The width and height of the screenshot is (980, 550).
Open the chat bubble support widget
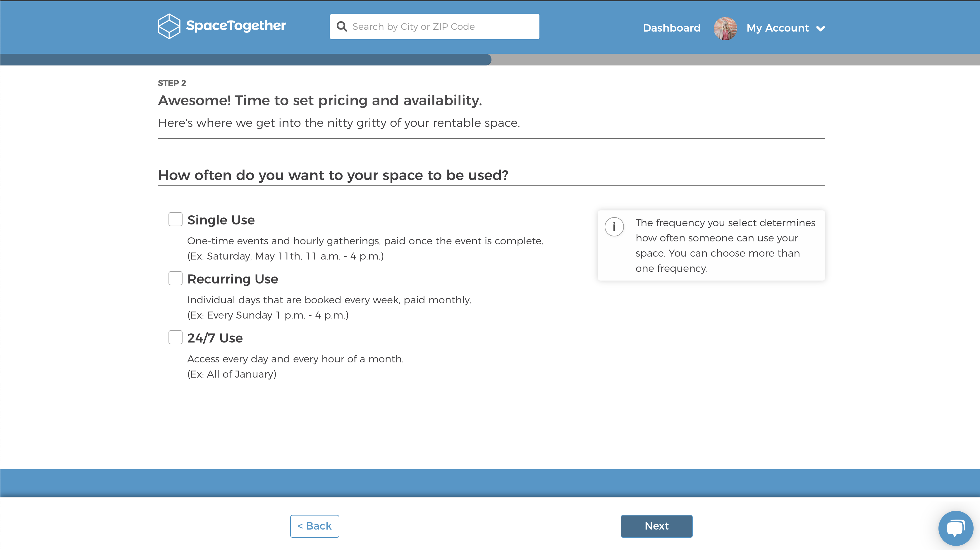point(956,528)
